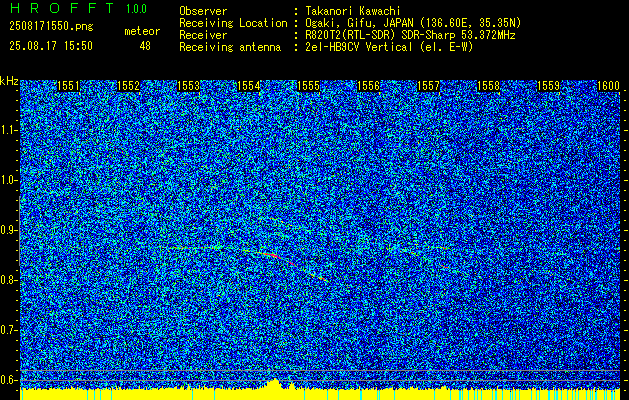Click the red echo trace after 1557
This screenshot has height=400, width=629.
click(444, 266)
